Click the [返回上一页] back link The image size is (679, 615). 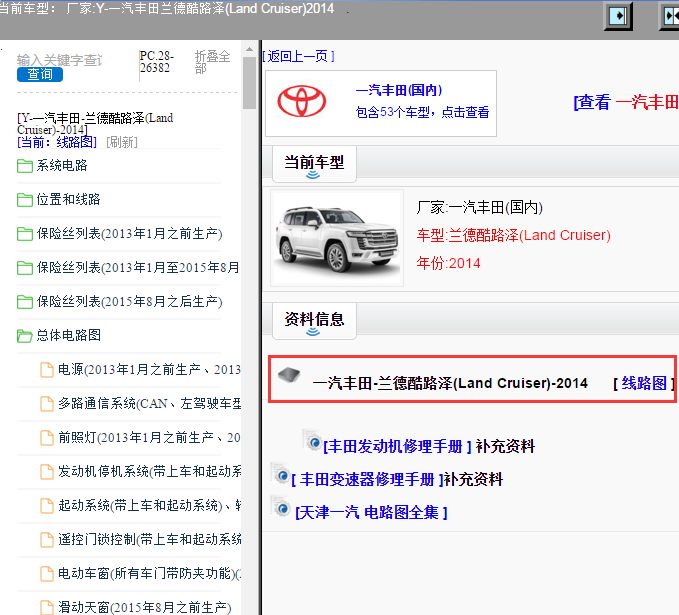pyautogui.click(x=299, y=56)
